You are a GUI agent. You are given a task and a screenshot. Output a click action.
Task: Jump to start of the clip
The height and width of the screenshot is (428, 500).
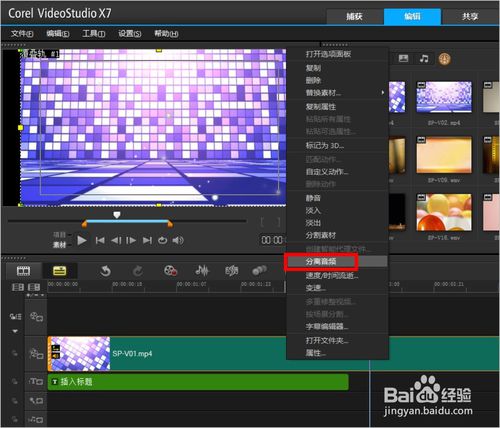coord(100,240)
